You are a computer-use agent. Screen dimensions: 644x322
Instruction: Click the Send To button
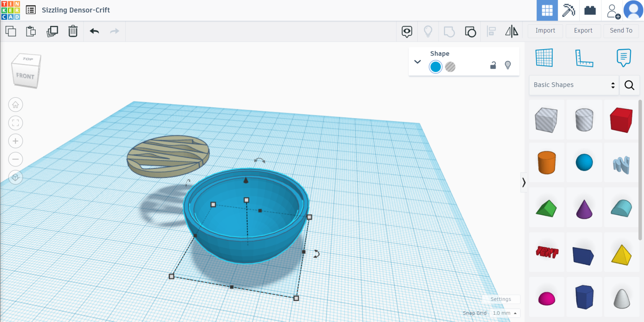(621, 31)
